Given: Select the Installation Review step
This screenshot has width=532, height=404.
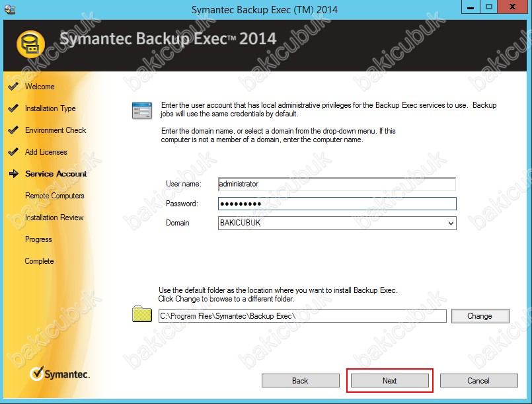Looking at the screenshot, I should tap(54, 218).
